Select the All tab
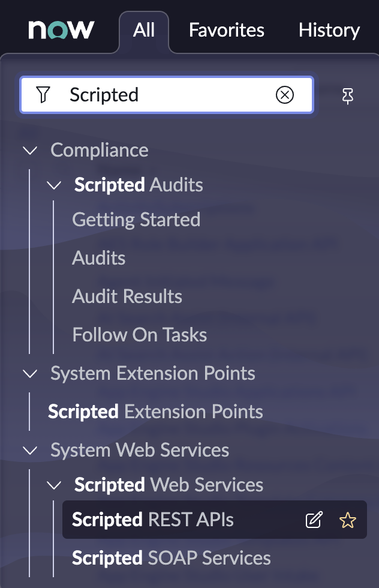This screenshot has width=379, height=588. [x=143, y=29]
